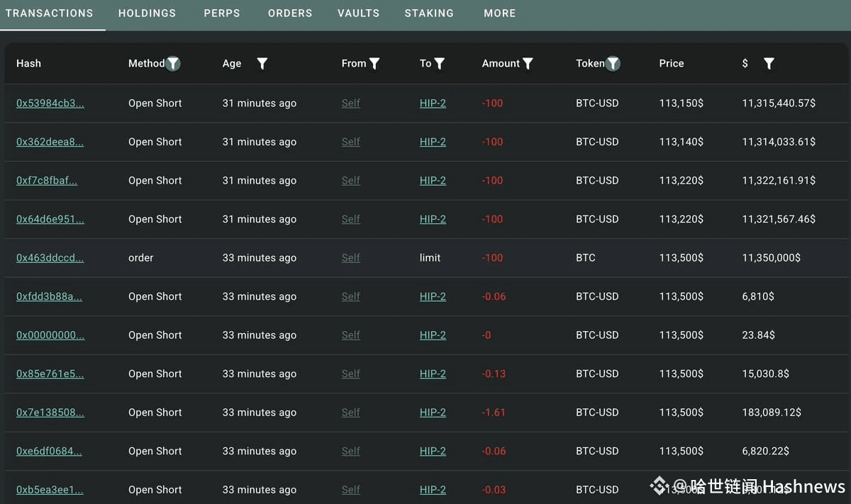851x504 pixels.
Task: Click the Price column header
Action: click(672, 64)
